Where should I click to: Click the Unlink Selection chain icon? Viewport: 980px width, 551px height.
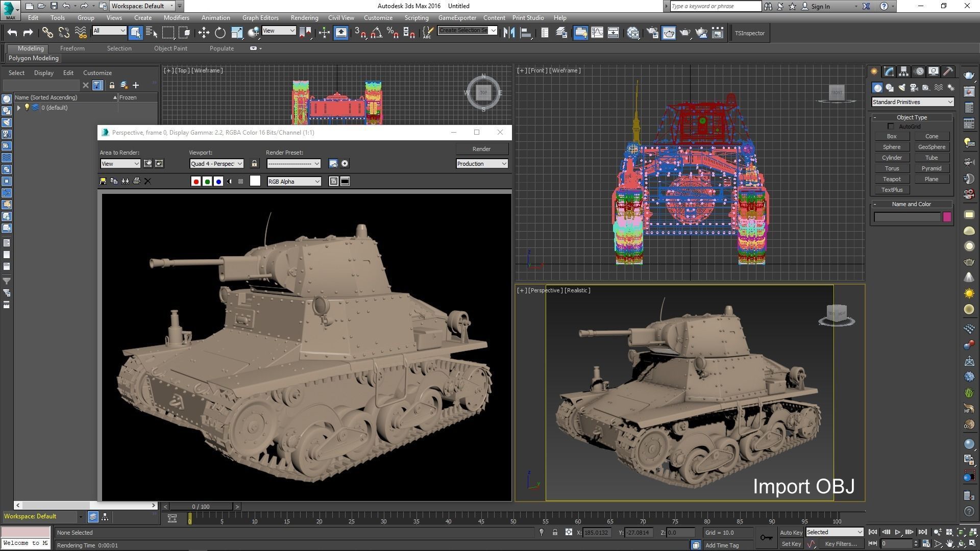coord(64,33)
